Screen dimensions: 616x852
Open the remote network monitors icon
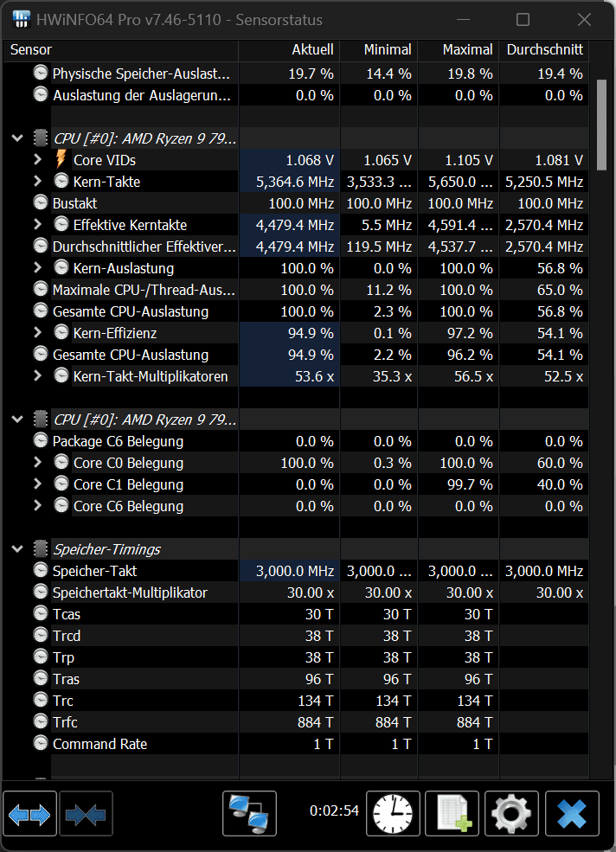pyautogui.click(x=249, y=814)
